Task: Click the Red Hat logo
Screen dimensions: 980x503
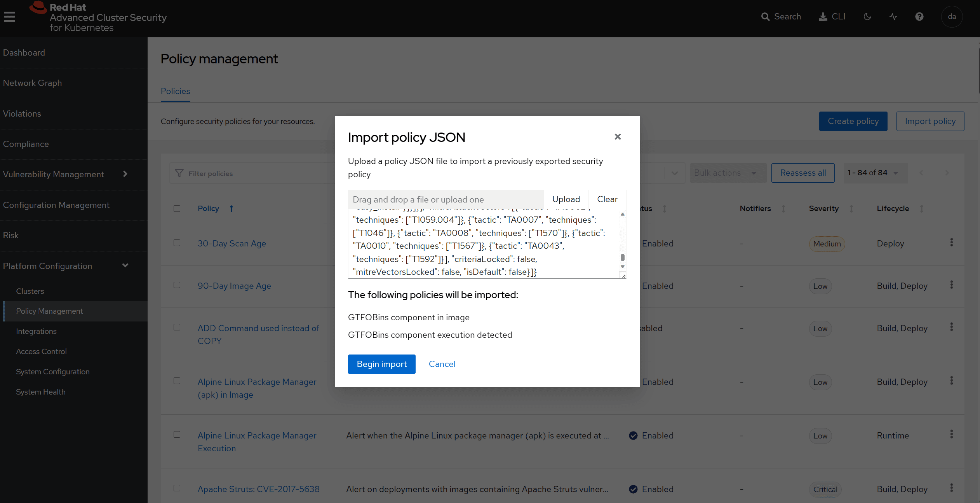Action: pyautogui.click(x=98, y=17)
